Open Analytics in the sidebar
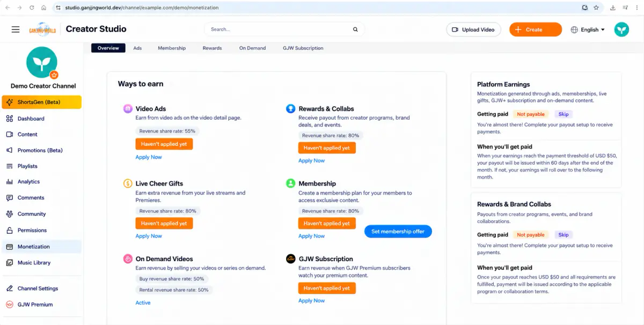Screen dimensions: 644x325 click(x=42, y=182)
